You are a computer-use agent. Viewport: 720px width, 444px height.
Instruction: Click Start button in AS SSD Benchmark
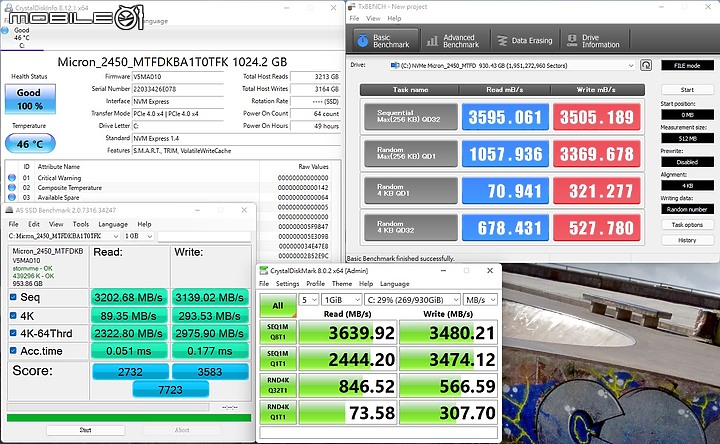coord(85,430)
